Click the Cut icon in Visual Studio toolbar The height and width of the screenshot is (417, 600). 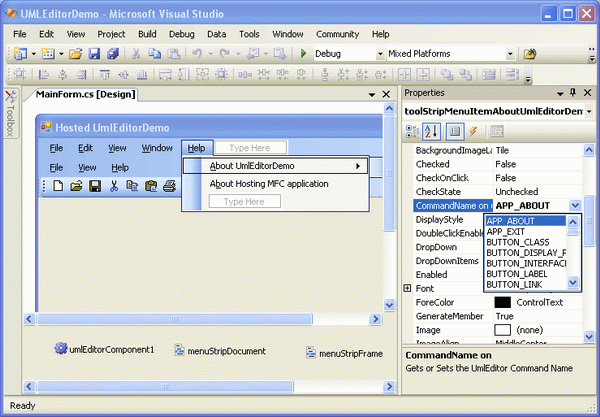[136, 54]
